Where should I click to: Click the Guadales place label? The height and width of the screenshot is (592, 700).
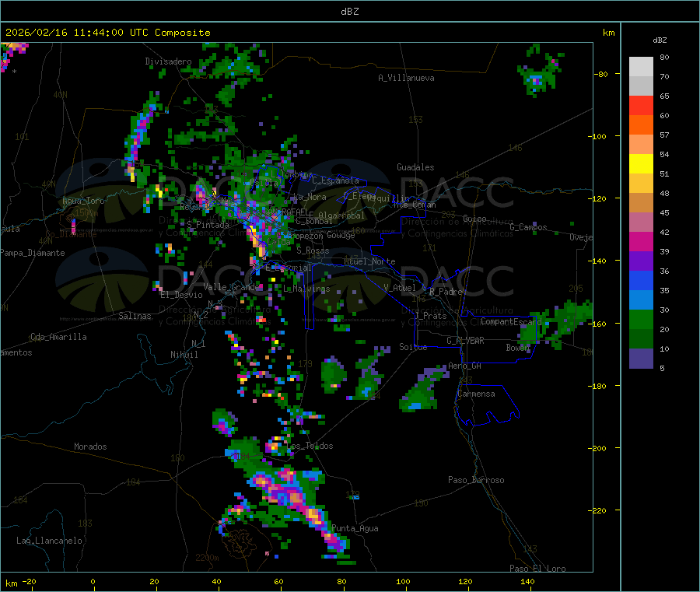pos(415,167)
